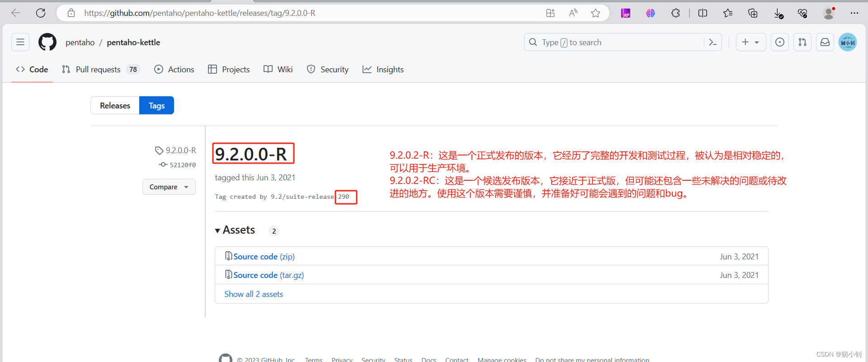868x362 pixels.
Task: Open the GitHub command palette
Action: (x=713, y=42)
